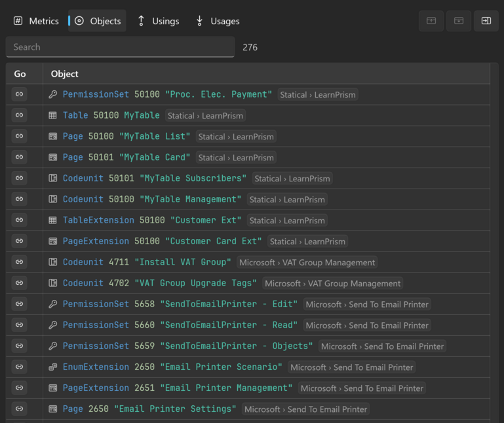Go to Codeunit 50101 MyTable Subscribers via link icon
Viewport: 504px width, 423px height.
tap(19, 178)
